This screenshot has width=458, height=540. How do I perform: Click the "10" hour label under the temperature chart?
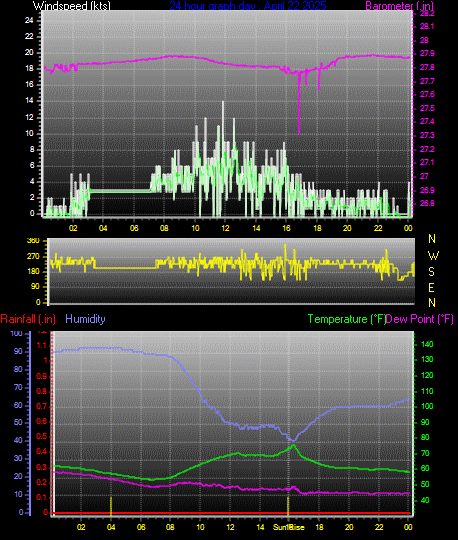200,527
